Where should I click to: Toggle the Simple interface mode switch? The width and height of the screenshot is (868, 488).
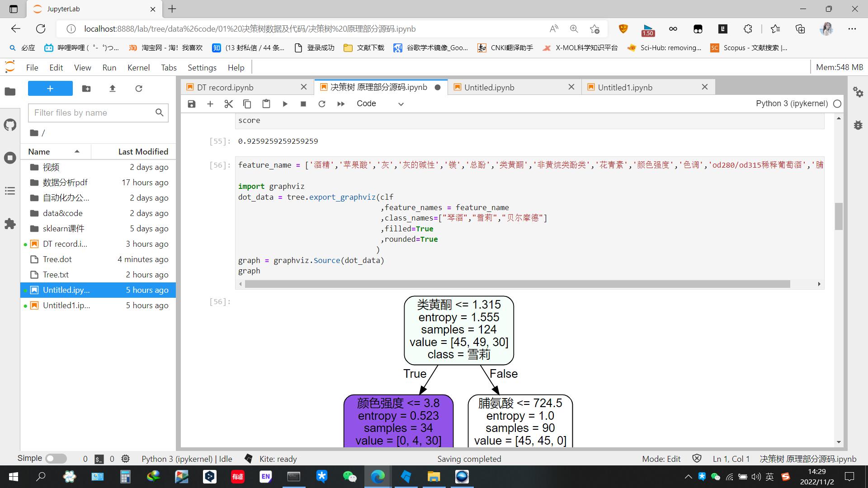[x=56, y=459]
